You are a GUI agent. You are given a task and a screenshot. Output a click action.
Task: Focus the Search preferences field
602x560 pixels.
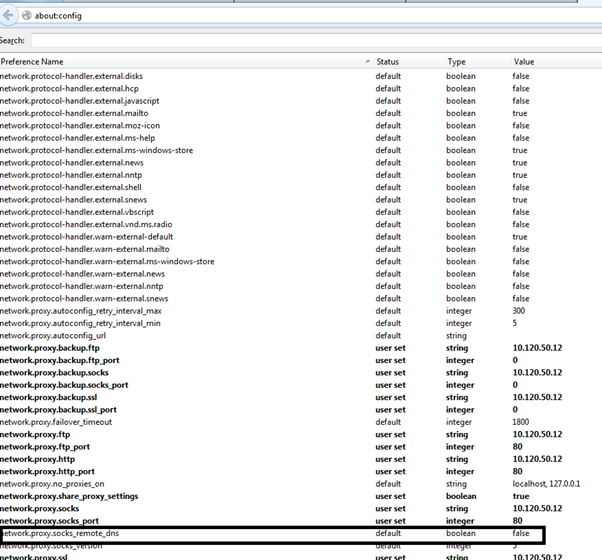[310, 41]
